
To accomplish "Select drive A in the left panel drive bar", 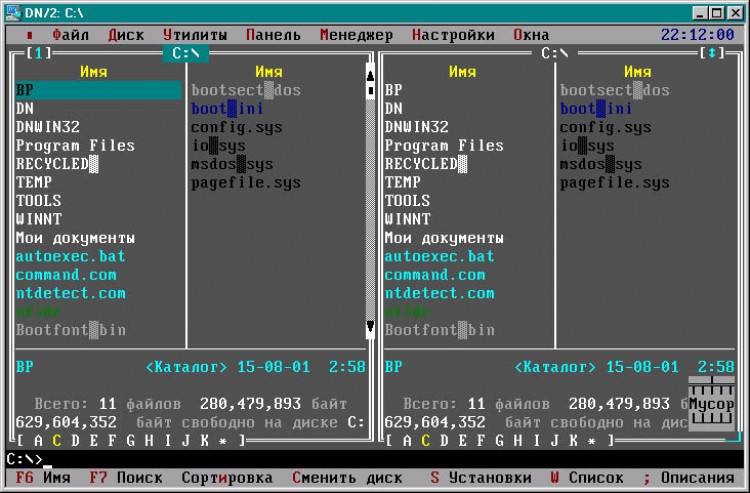I will tap(38, 440).
